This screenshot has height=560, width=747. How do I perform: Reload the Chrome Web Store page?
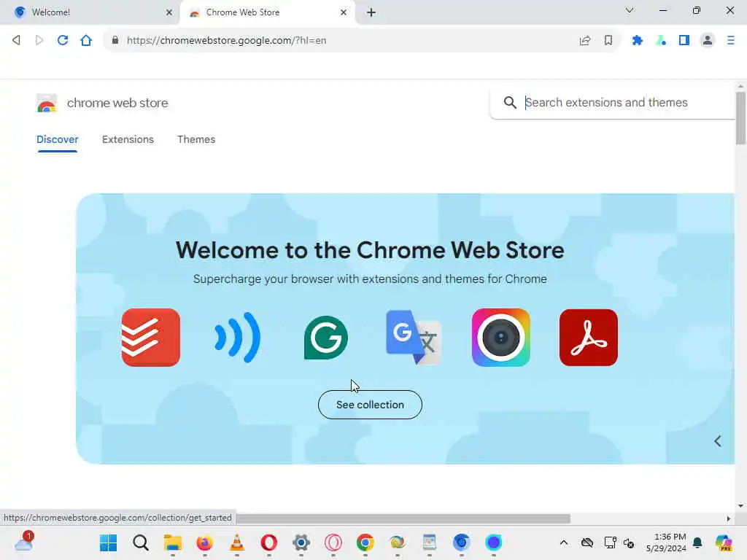click(63, 41)
